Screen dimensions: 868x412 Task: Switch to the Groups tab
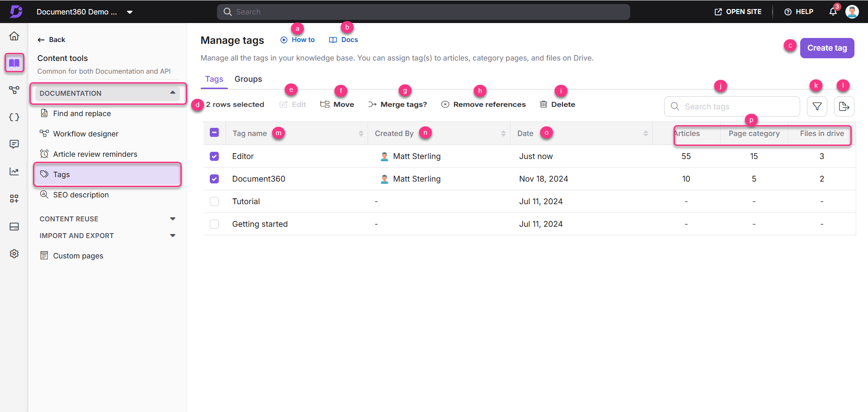pyautogui.click(x=248, y=79)
